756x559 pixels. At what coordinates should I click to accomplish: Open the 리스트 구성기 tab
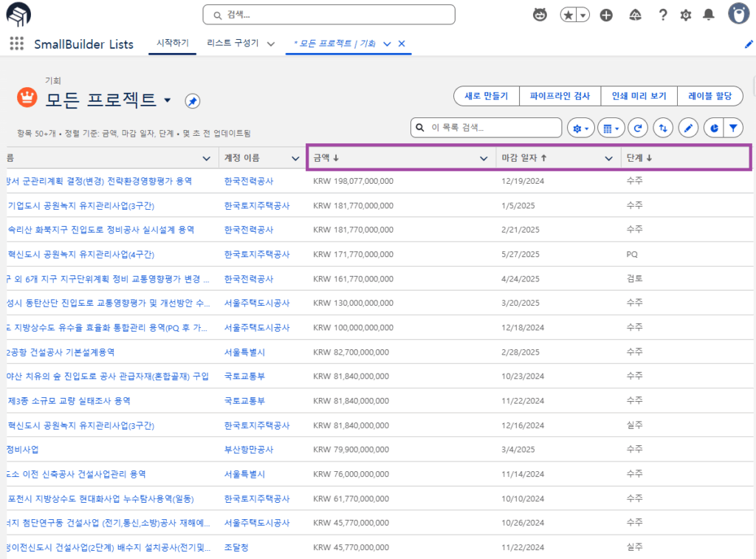pos(233,43)
